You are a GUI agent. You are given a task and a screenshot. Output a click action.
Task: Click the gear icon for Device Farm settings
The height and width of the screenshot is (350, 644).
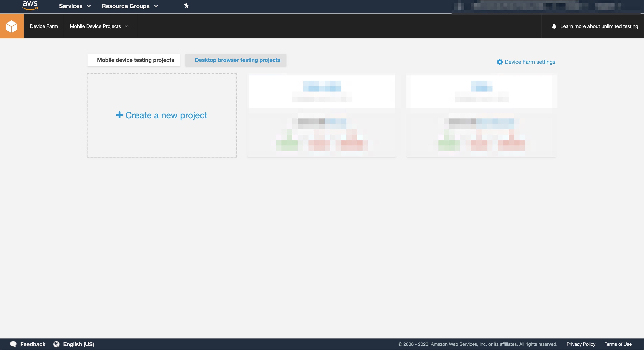(500, 62)
